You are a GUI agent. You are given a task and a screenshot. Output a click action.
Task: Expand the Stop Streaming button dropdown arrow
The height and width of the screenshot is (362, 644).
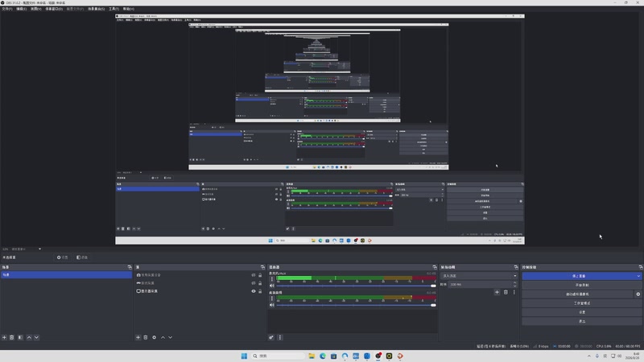pos(638,276)
